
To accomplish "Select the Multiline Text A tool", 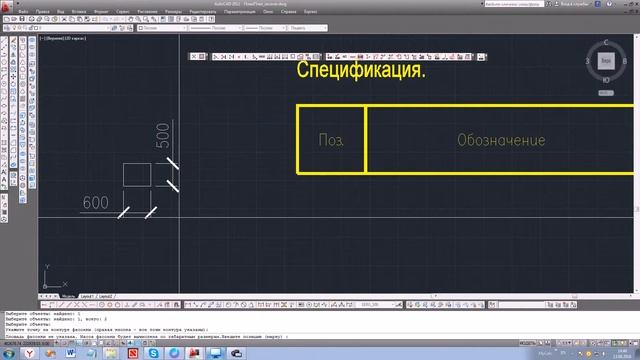I will click(x=4, y=179).
